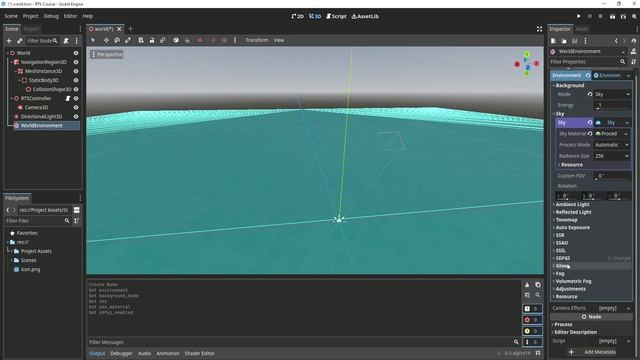Click the group selected nodes toolbar icon
640x360 pixels.
(x=163, y=40)
